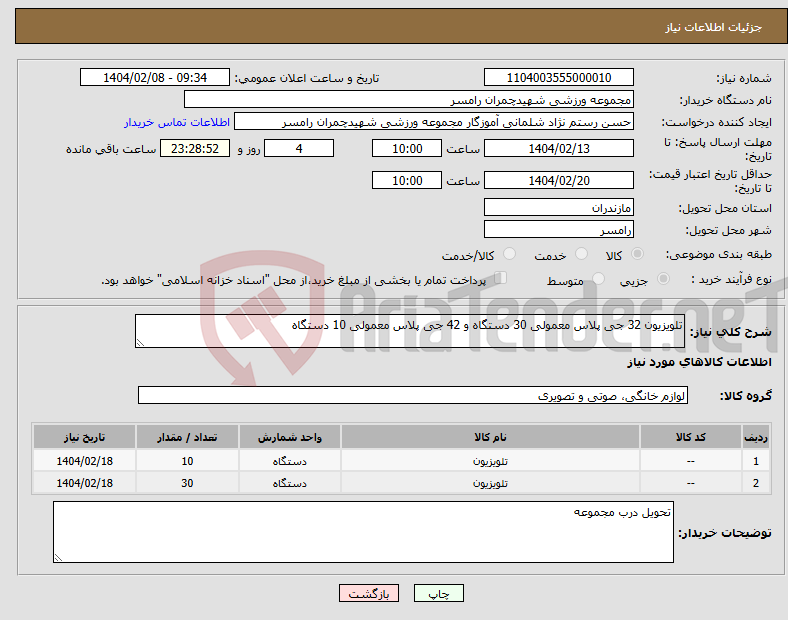Click the price validity time 10:00 field
788x620 pixels.
pos(407,180)
